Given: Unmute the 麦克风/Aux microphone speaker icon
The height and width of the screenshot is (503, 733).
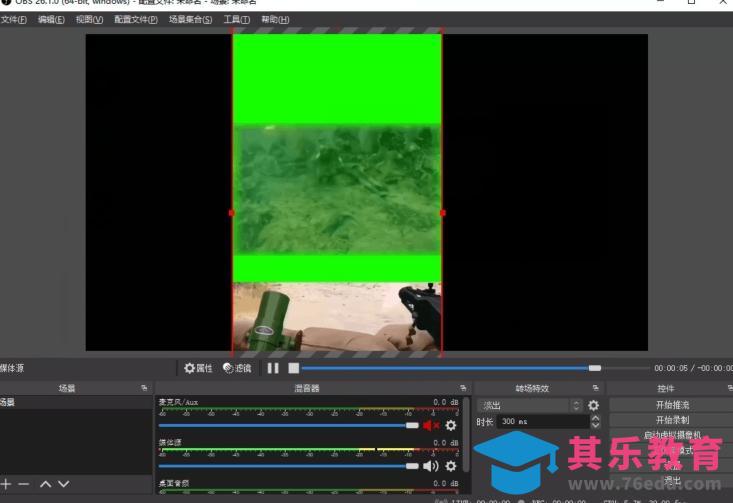Looking at the screenshot, I should click(x=431, y=425).
